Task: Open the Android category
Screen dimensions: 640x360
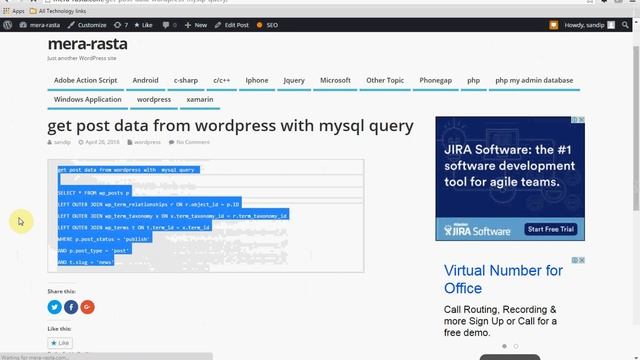Action: (x=145, y=80)
